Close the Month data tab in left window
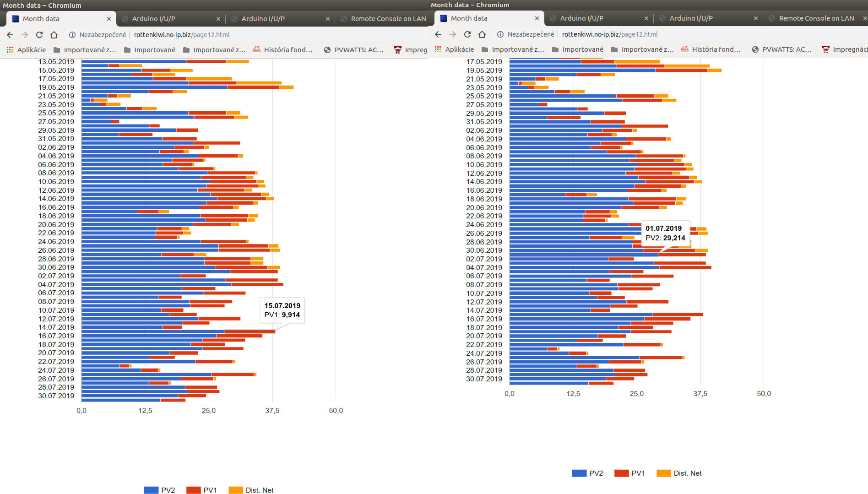This screenshot has width=868, height=494. pyautogui.click(x=109, y=19)
